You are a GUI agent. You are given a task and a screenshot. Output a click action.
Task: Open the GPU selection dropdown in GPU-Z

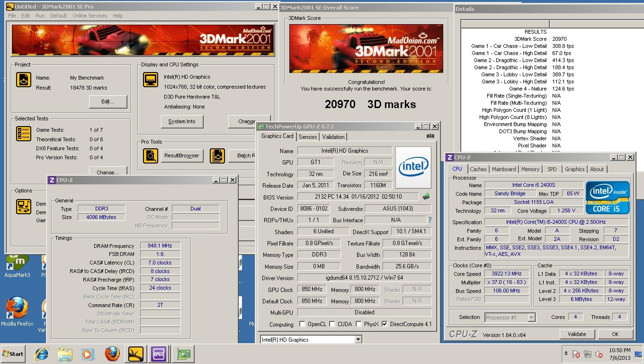coord(358,339)
